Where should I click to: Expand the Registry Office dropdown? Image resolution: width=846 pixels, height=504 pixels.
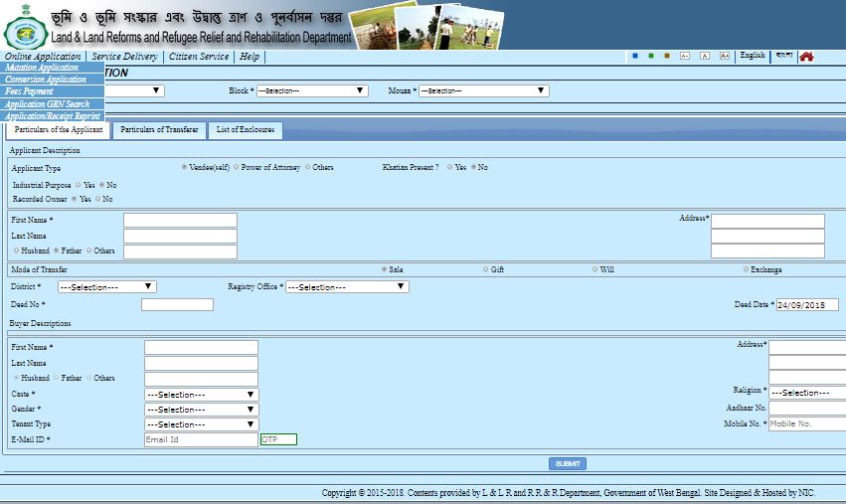click(347, 287)
